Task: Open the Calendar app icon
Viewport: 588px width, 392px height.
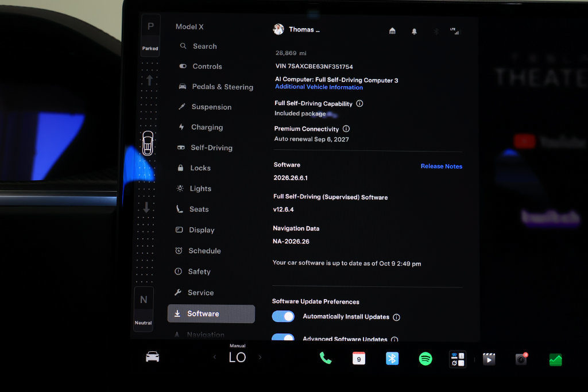Action: 359,358
